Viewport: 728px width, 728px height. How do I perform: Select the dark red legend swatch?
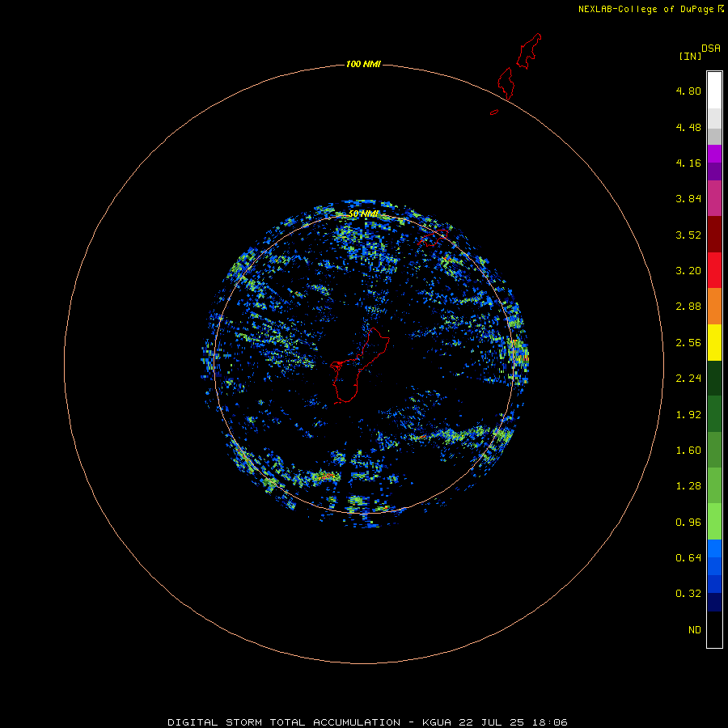pyautogui.click(x=714, y=235)
